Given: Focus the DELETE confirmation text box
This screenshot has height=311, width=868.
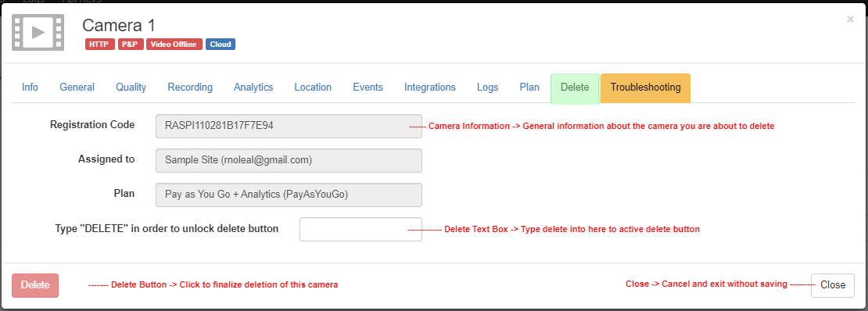Looking at the screenshot, I should coord(360,229).
